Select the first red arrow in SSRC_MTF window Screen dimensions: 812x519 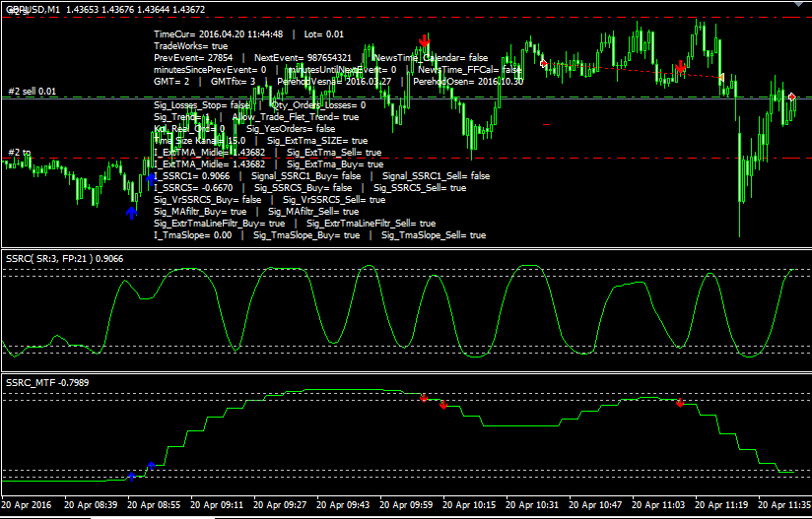pyautogui.click(x=424, y=398)
